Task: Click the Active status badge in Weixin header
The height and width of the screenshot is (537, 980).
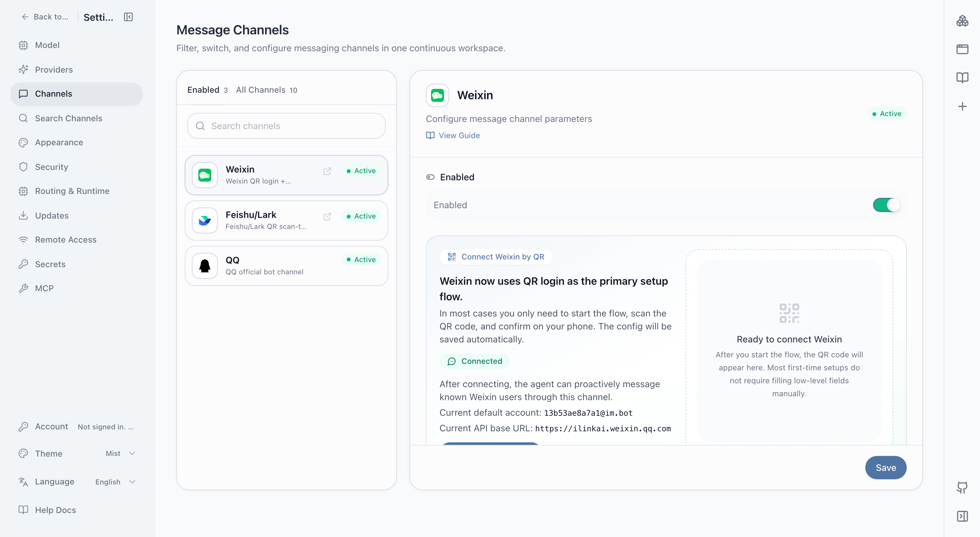Action: pyautogui.click(x=886, y=114)
